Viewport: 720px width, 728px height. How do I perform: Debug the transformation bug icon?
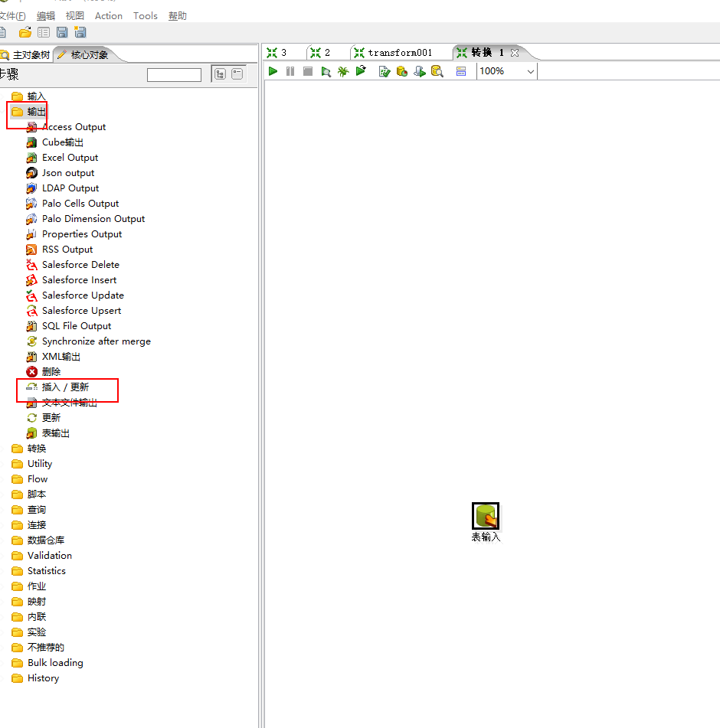tap(343, 71)
